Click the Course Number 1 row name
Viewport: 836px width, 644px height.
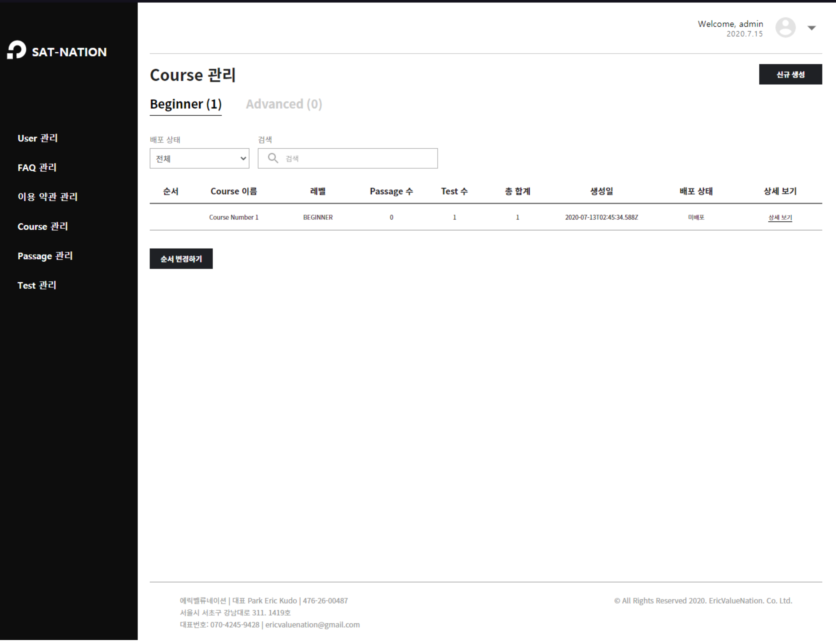pyautogui.click(x=234, y=217)
